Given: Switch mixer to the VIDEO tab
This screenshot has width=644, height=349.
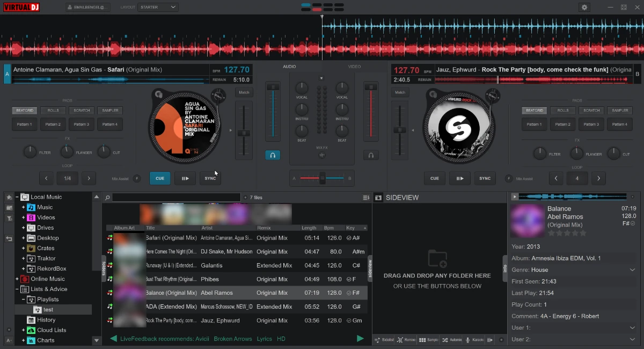Looking at the screenshot, I should point(354,67).
